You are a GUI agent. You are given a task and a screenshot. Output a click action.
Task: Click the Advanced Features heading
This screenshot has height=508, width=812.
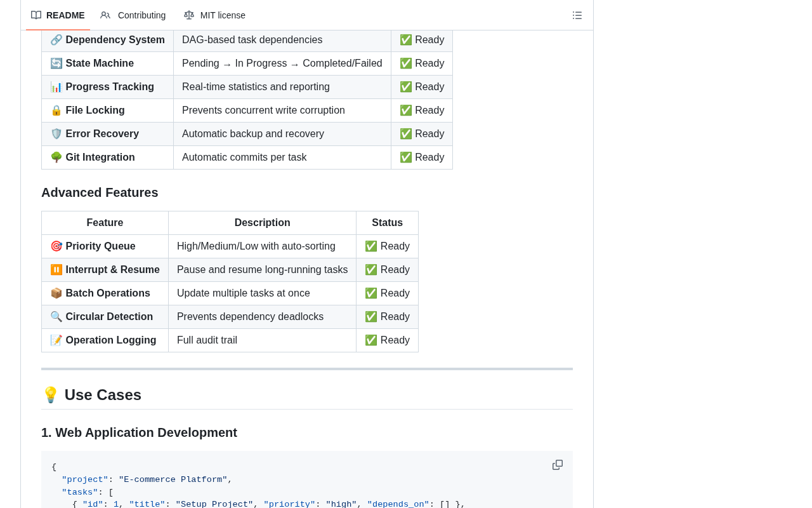point(100,192)
